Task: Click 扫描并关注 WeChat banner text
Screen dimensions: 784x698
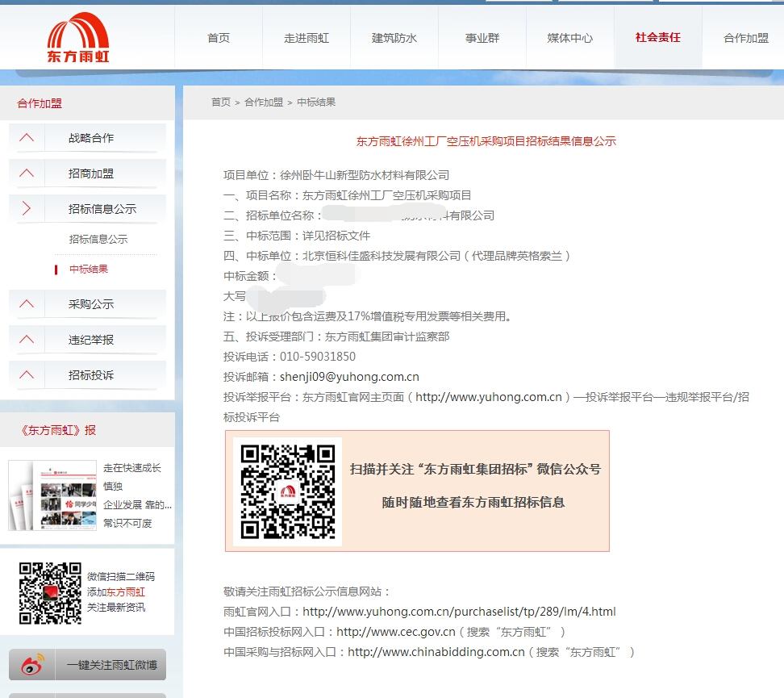Action: (475, 470)
